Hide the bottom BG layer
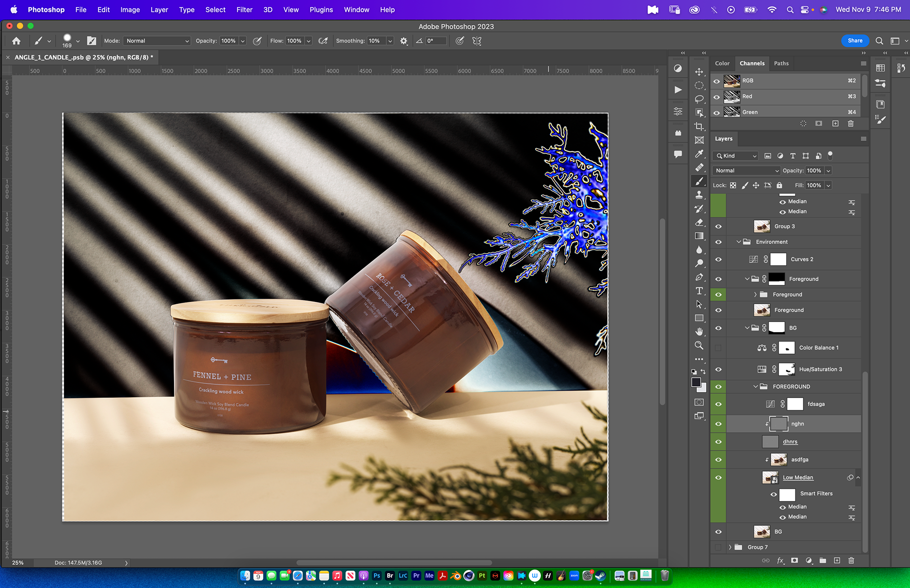910x588 pixels. (719, 532)
